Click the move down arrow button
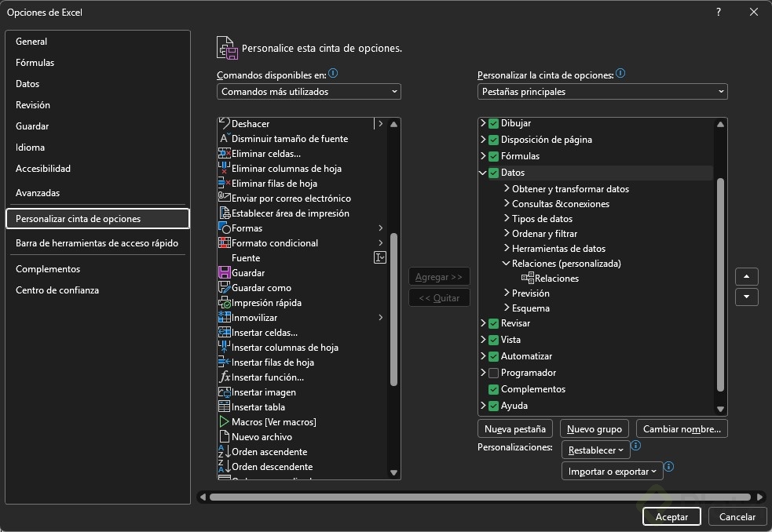The width and height of the screenshot is (772, 532). pyautogui.click(x=746, y=297)
